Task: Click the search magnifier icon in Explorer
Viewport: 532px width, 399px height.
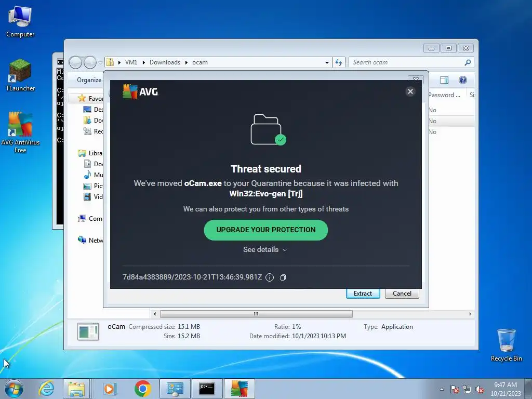Action: coord(468,62)
